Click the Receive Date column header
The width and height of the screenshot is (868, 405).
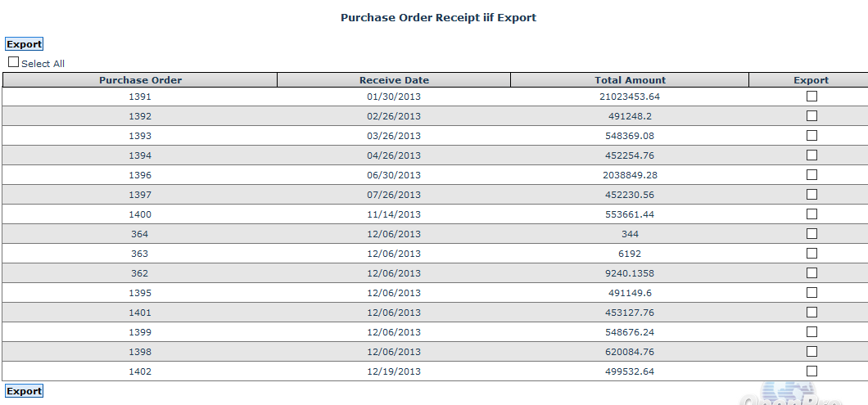point(394,80)
